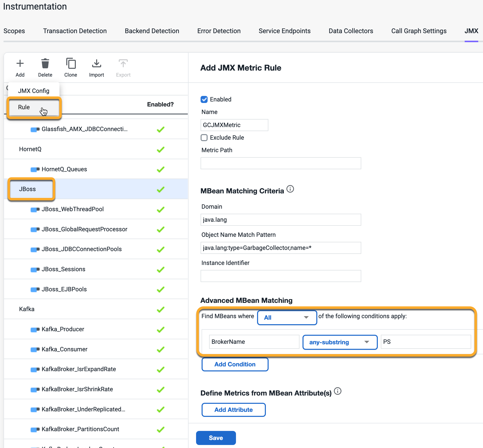Image resolution: width=483 pixels, height=448 pixels.
Task: Select the JBoss configuration row
Action: click(96, 189)
